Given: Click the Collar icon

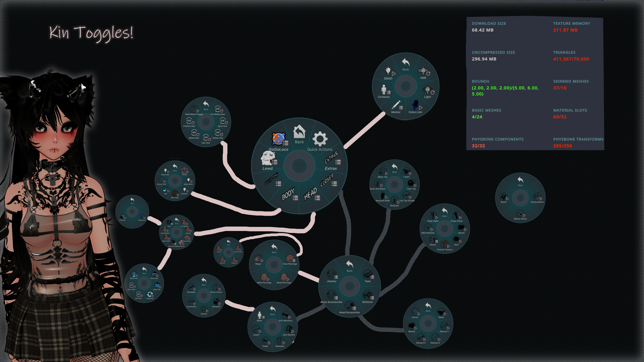Looking at the screenshot, I should [265, 341].
